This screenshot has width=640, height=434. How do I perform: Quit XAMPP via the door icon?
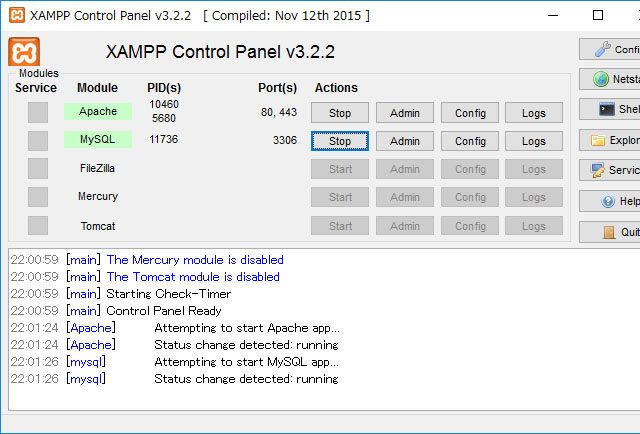(x=609, y=232)
